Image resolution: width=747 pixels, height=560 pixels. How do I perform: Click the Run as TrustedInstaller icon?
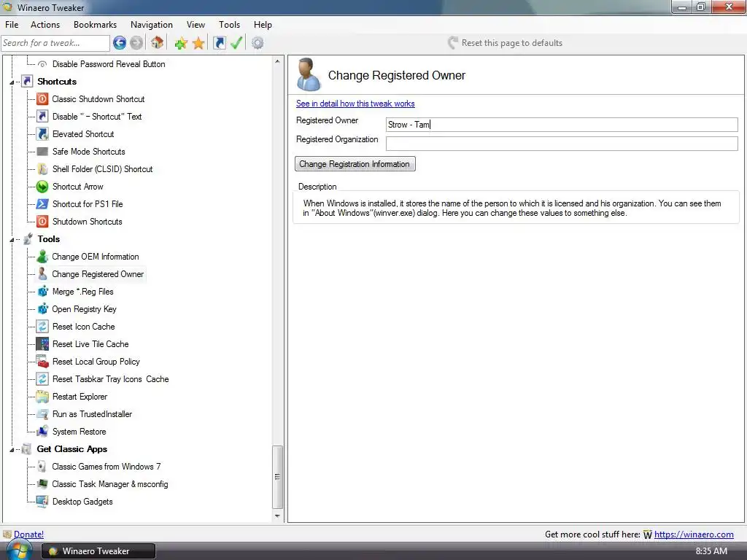pos(42,414)
